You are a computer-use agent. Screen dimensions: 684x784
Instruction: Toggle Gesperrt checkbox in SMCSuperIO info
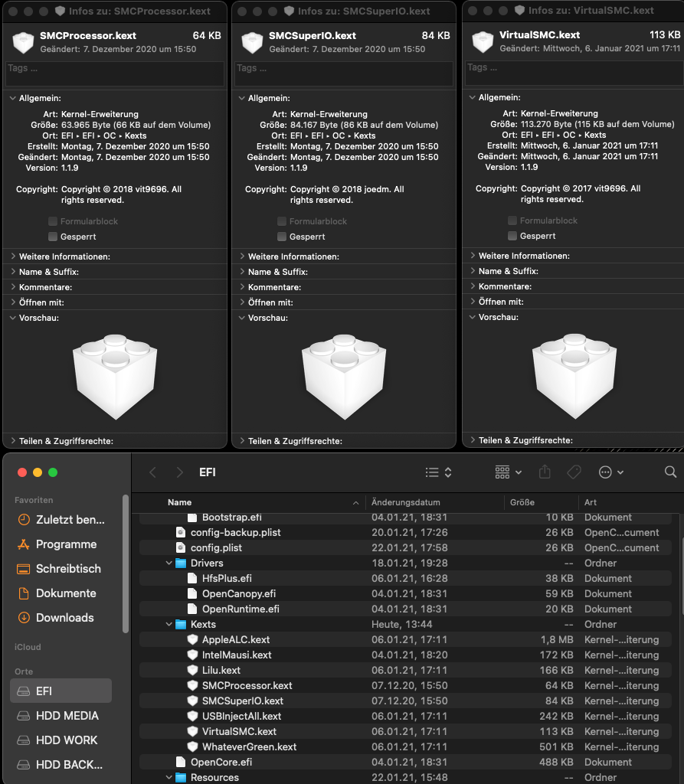(282, 237)
